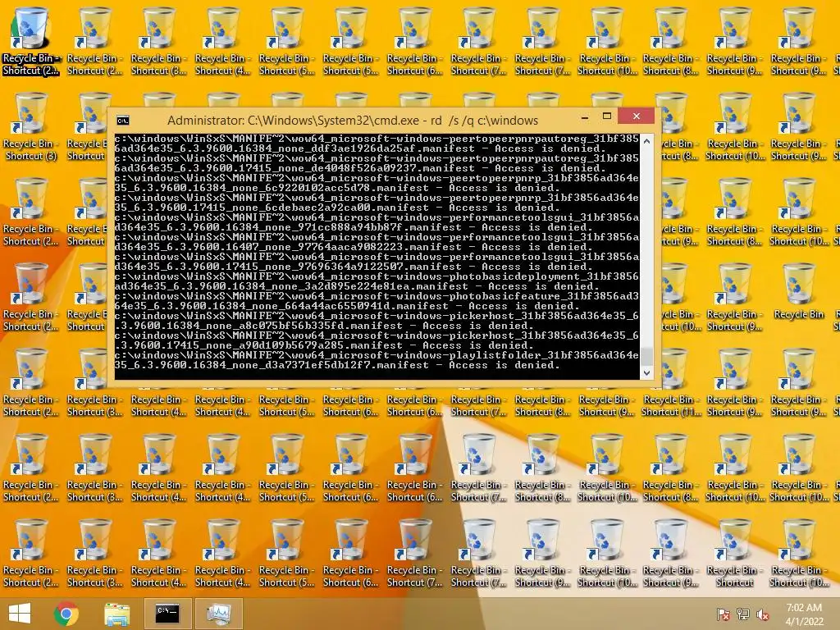Click the cmd scrollbar down arrow
Screen dimensions: 840x630
(x=646, y=373)
